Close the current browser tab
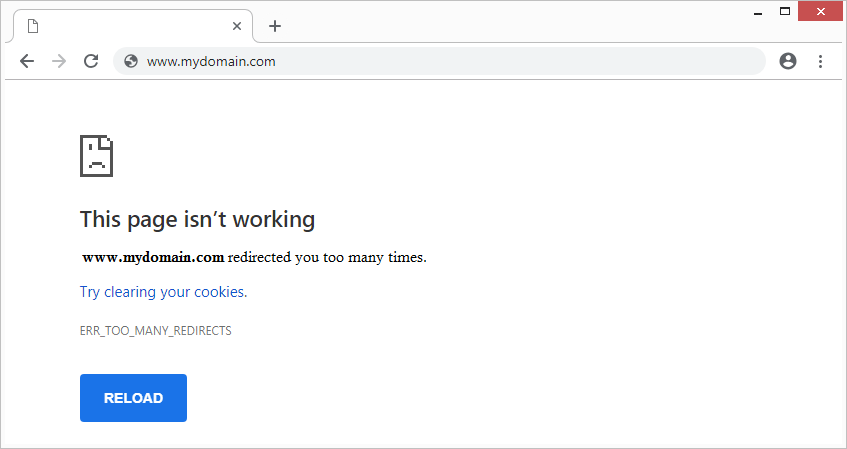 pyautogui.click(x=237, y=26)
